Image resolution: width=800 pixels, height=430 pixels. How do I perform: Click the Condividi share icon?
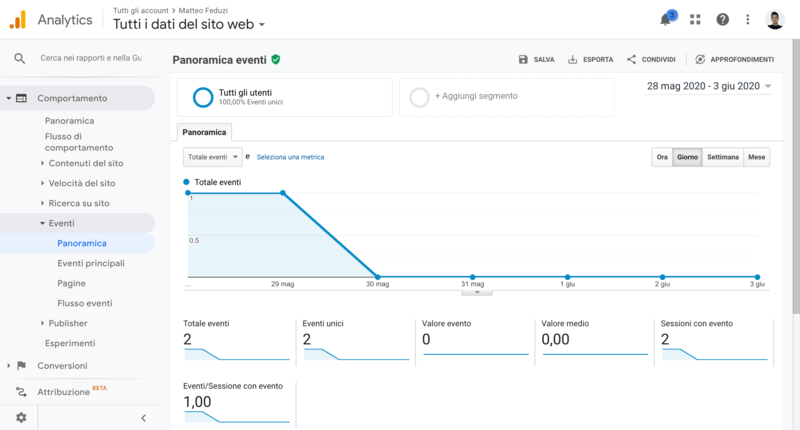[632, 60]
